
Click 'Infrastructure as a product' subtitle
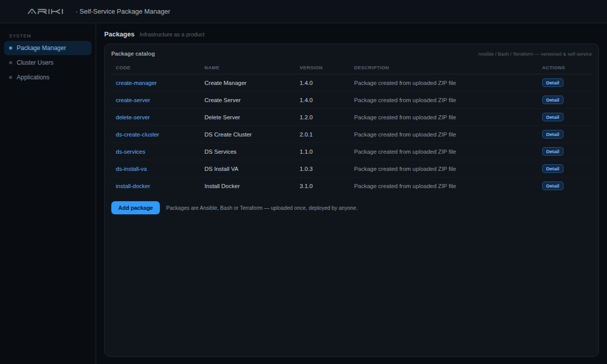pos(172,34)
